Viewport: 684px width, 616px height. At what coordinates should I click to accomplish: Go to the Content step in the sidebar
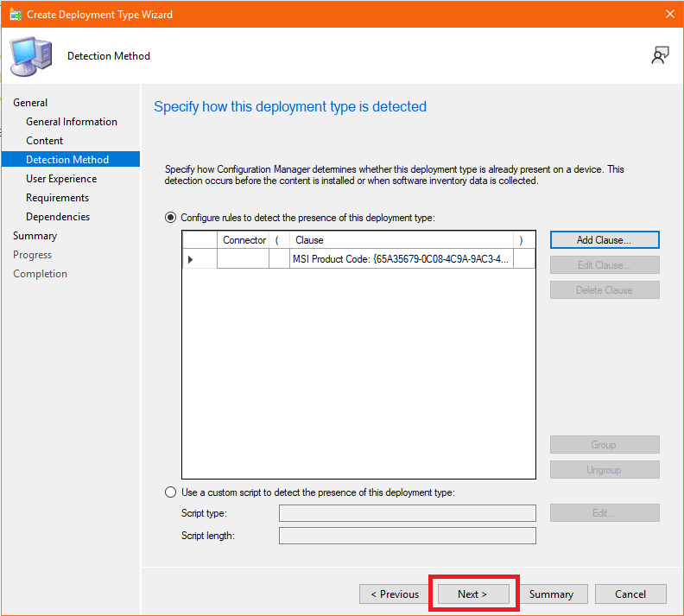(x=45, y=141)
